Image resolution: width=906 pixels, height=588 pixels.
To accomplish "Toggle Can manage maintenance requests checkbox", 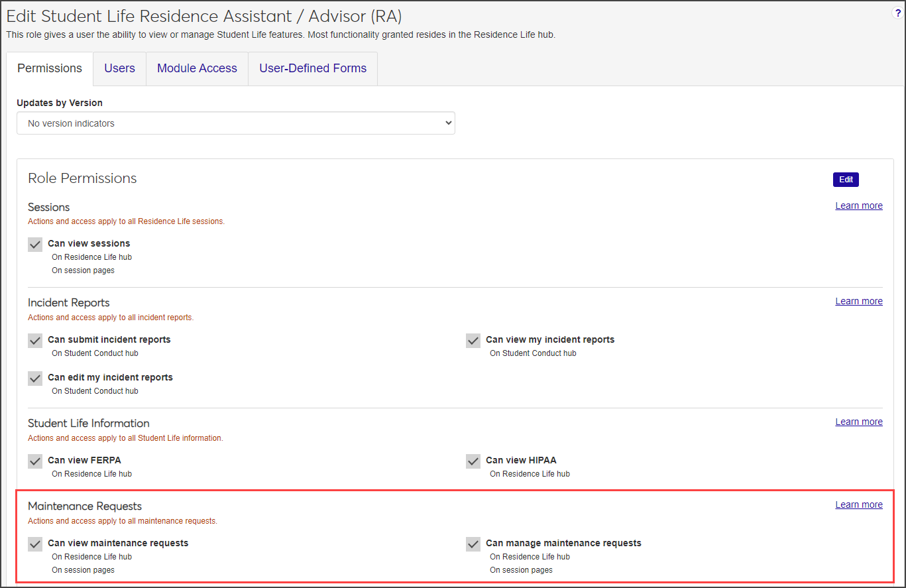I will [473, 544].
